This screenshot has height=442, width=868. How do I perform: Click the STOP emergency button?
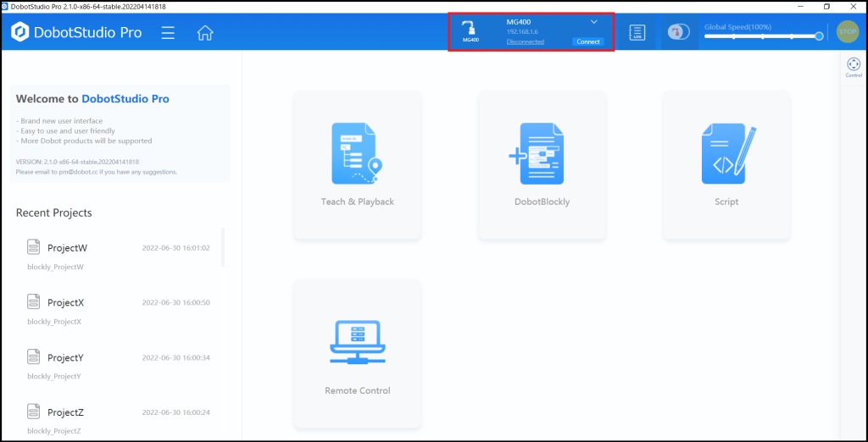(848, 32)
